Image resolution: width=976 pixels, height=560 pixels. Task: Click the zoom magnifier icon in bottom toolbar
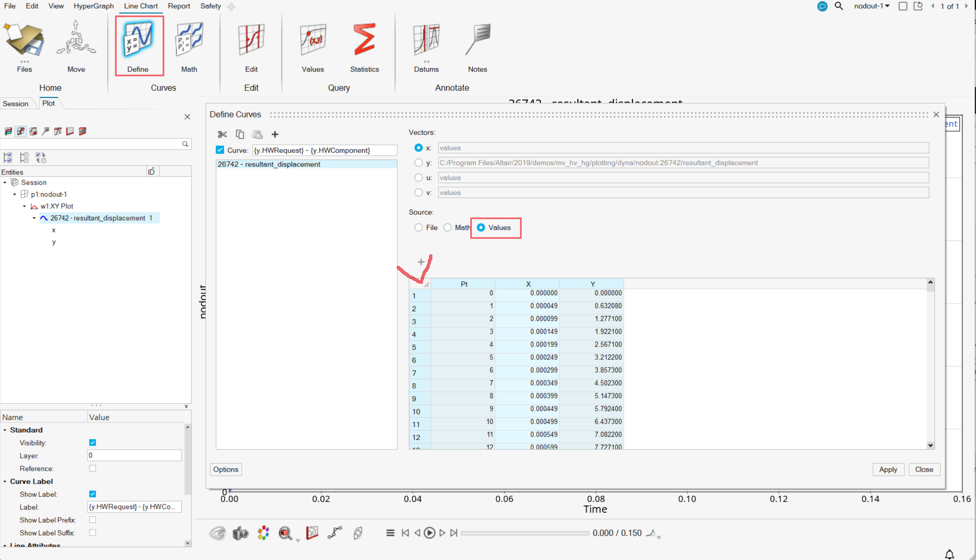tap(285, 533)
